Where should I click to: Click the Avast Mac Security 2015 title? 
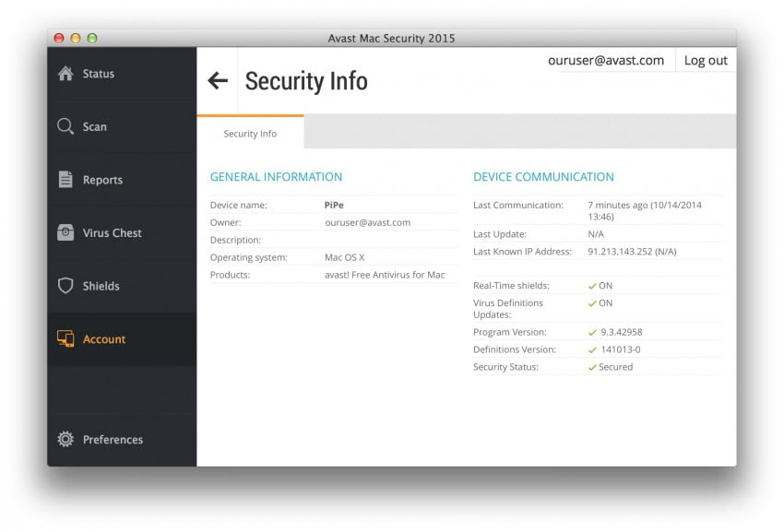[x=391, y=38]
